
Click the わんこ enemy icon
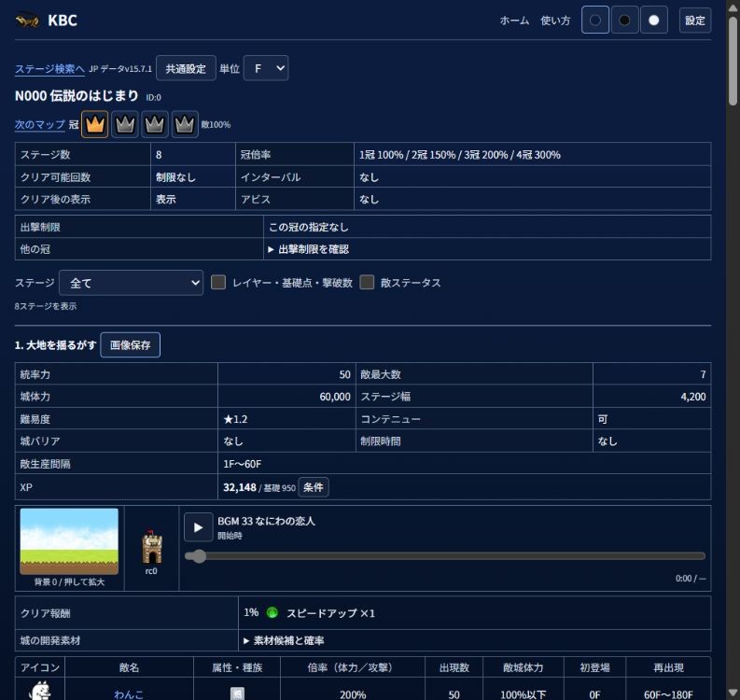tap(40, 691)
